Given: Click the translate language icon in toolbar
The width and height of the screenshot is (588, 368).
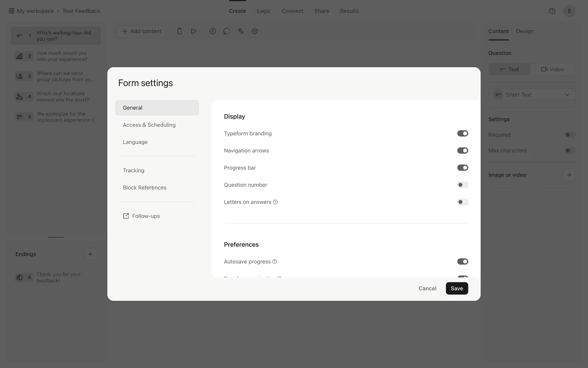Looking at the screenshot, I should point(241,31).
